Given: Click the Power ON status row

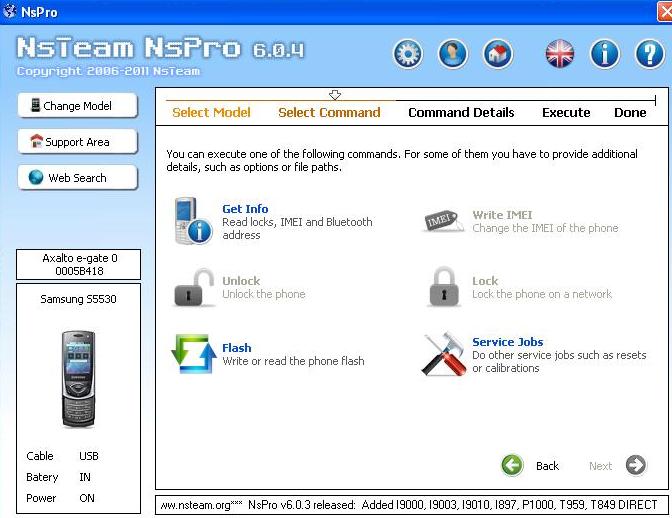Looking at the screenshot, I should coord(60,498).
